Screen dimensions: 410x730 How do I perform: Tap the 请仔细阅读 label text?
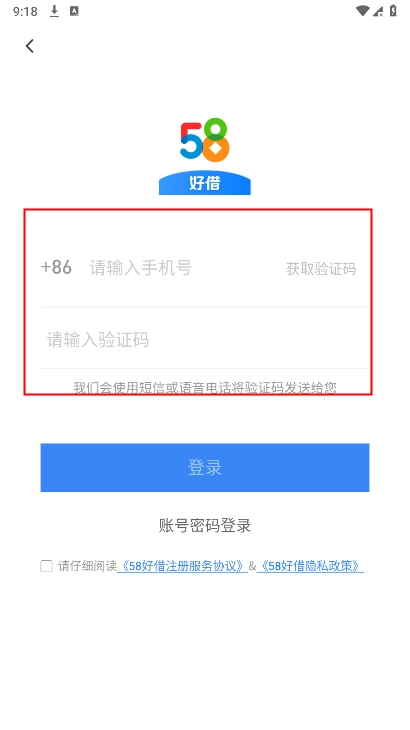click(87, 566)
